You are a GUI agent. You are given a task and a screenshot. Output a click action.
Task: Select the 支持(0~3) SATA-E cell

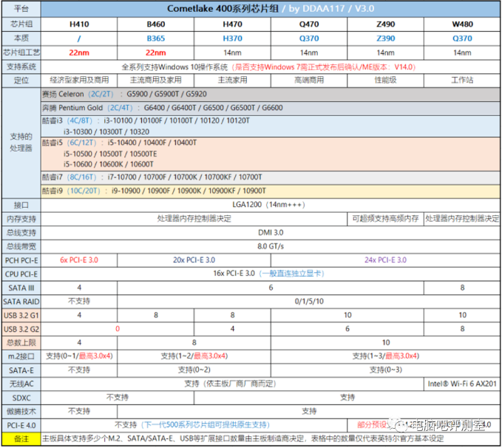click(x=385, y=370)
